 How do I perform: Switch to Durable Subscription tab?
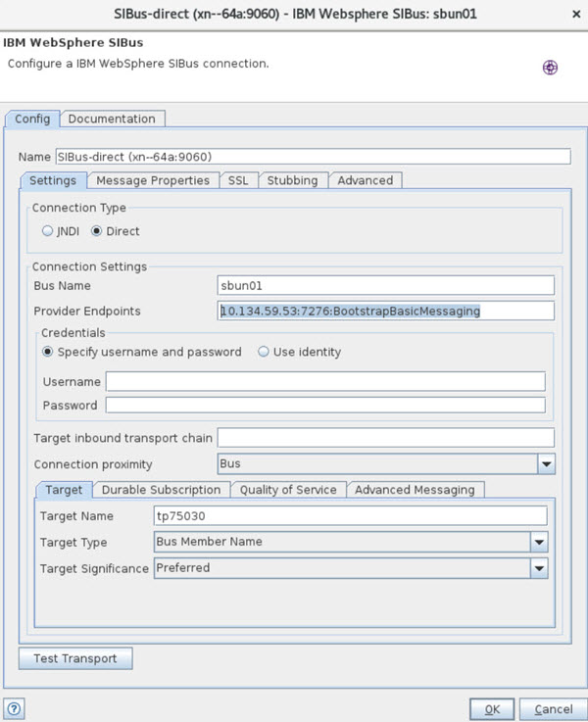click(x=163, y=490)
